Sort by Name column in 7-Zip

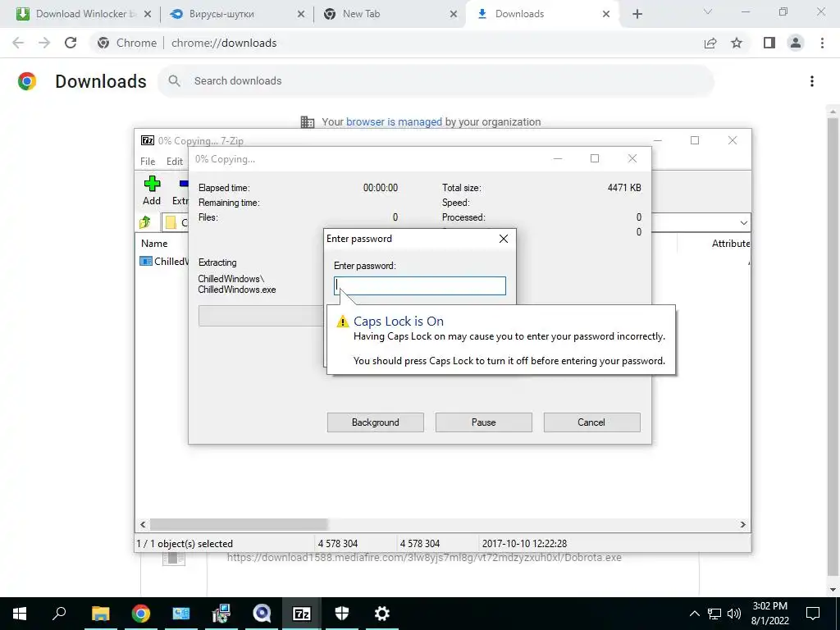point(154,243)
